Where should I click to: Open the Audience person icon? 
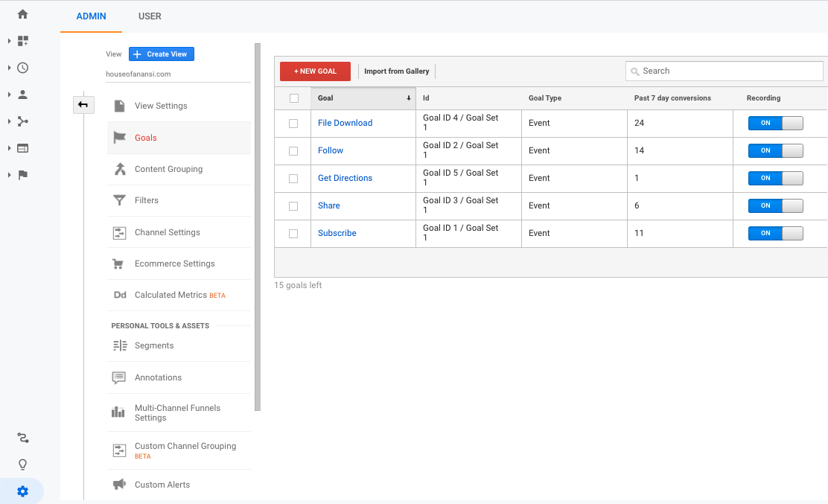[22, 95]
